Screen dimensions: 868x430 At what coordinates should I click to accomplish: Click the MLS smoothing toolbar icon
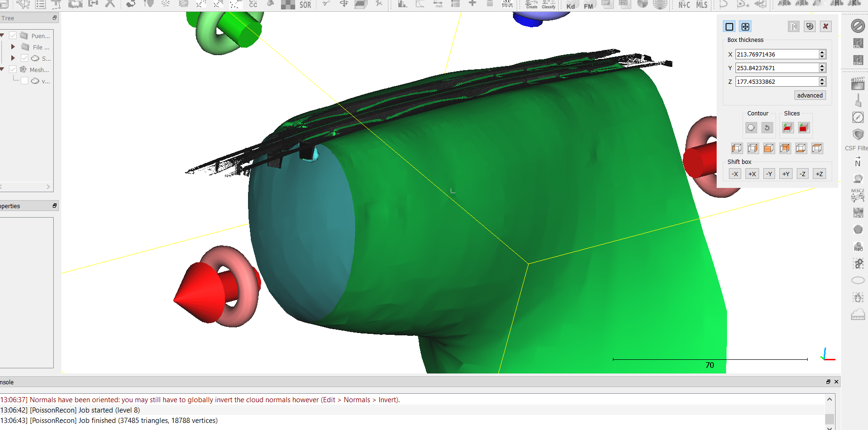[x=702, y=5]
